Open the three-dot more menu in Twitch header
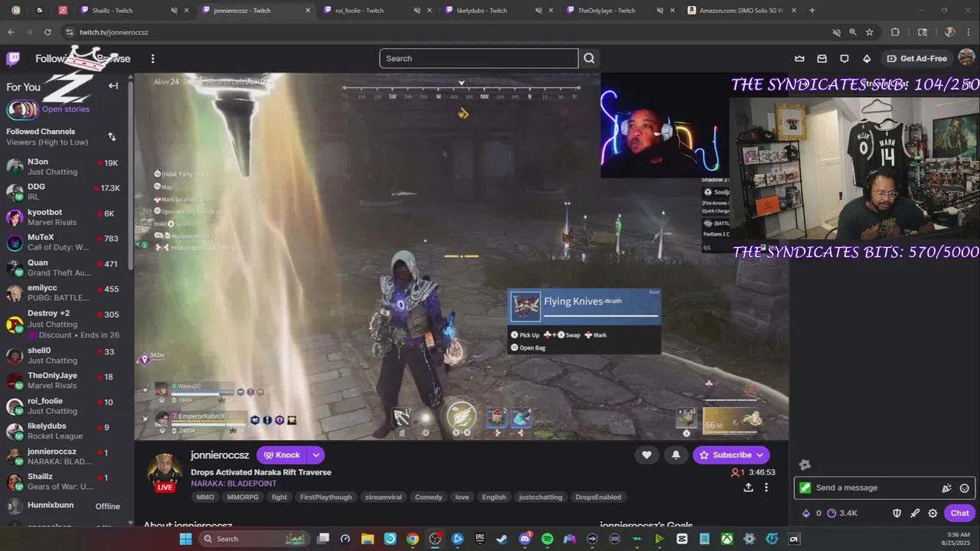 152,58
